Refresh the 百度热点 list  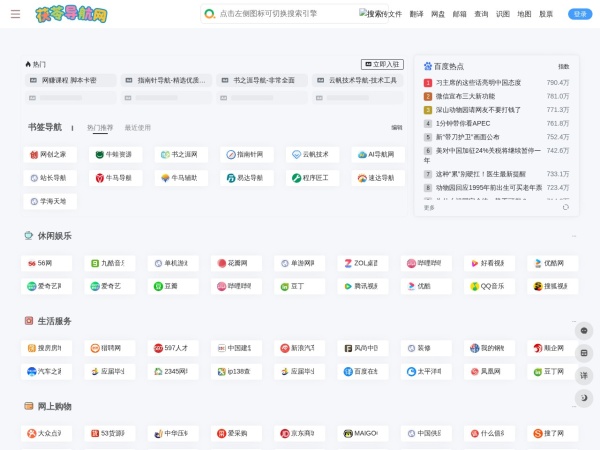click(x=566, y=207)
